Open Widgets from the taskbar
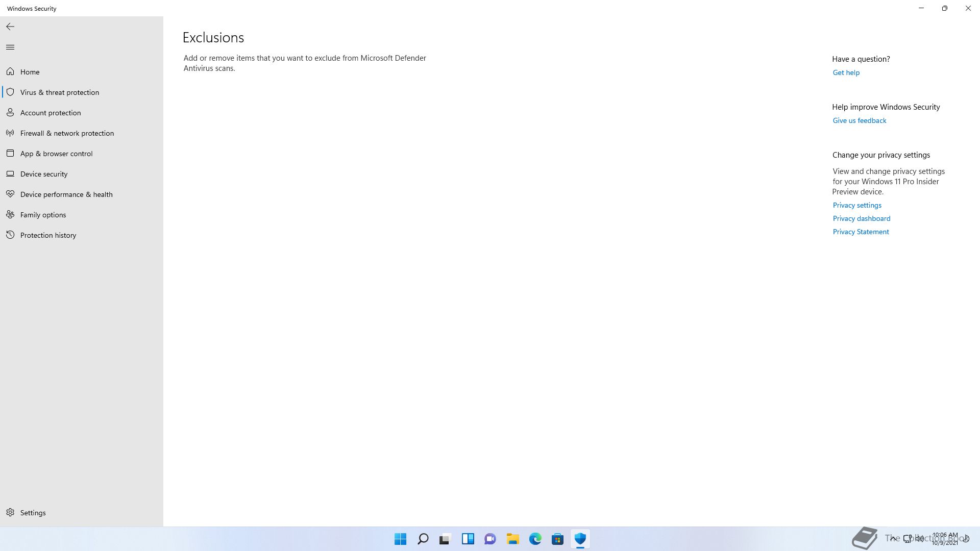980x551 pixels. (468, 539)
